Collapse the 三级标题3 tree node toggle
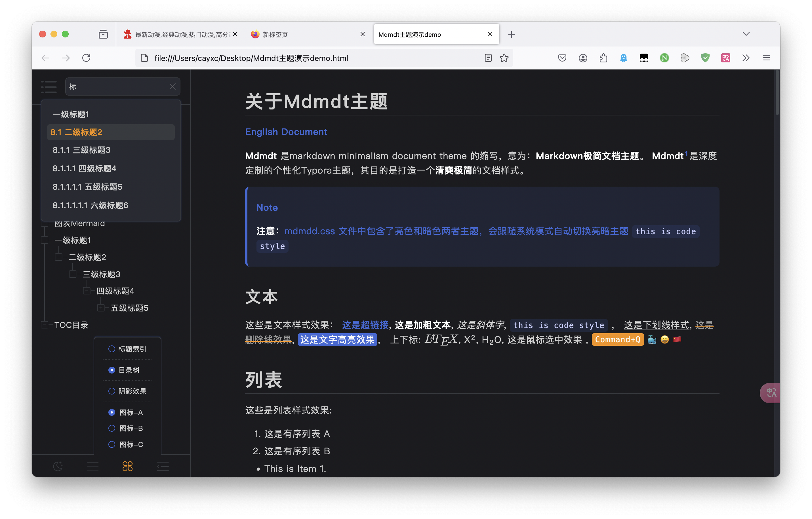 click(73, 274)
